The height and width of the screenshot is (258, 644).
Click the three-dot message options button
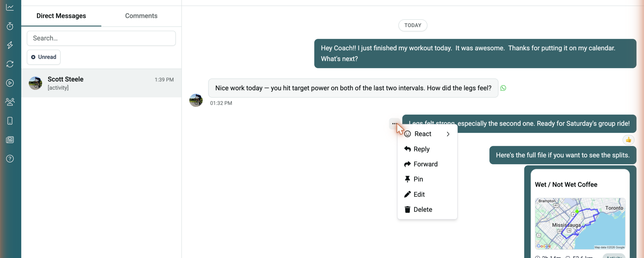pyautogui.click(x=394, y=123)
